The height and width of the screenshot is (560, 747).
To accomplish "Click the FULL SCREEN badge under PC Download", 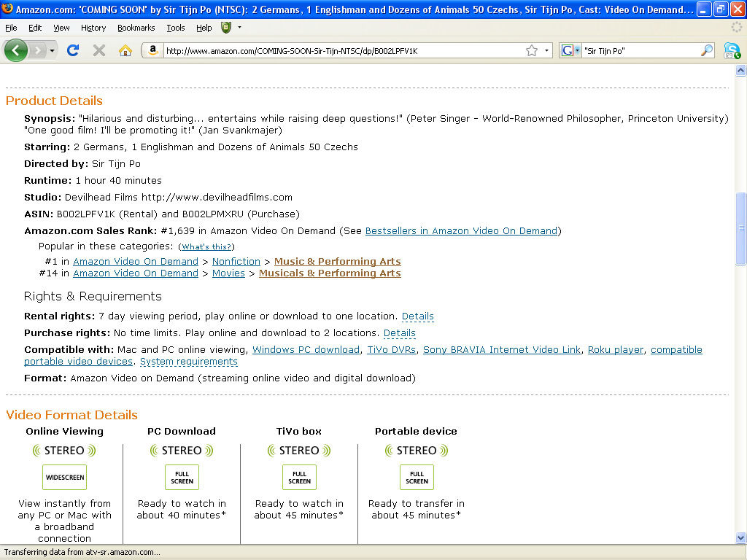I will pyautogui.click(x=182, y=477).
